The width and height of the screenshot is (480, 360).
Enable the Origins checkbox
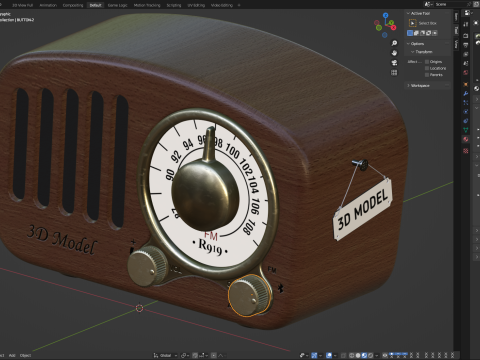click(x=427, y=62)
